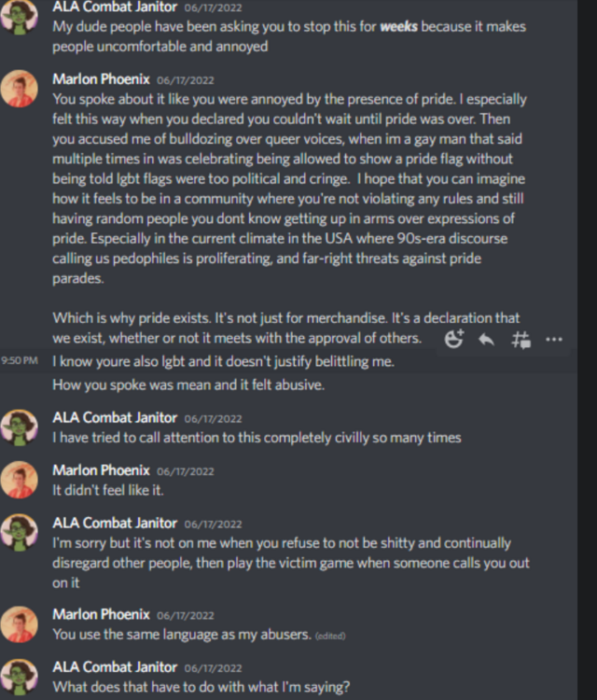597x700 pixels.
Task: Click ALA Combat Janitor name above 'I'm sorry but'
Action: pos(115,523)
